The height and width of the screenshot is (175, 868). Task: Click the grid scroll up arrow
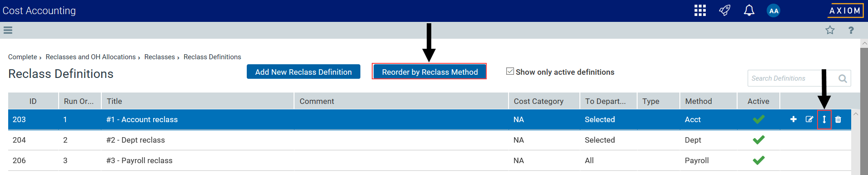(855, 114)
